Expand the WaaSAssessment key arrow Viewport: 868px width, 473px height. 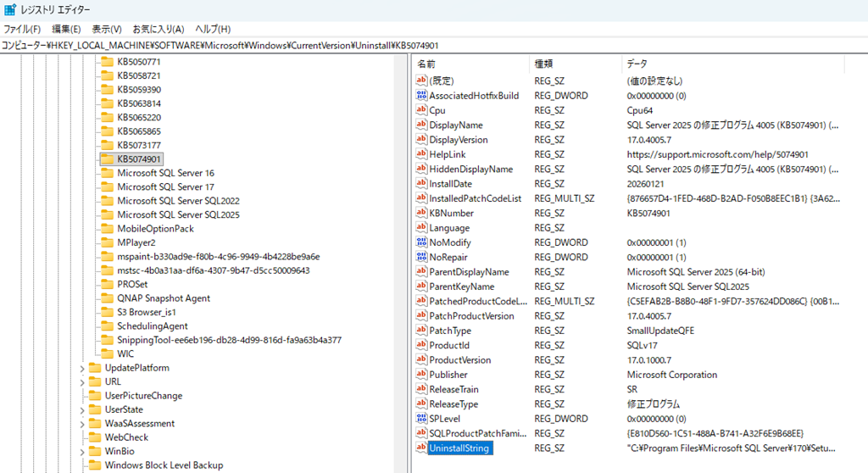82,424
